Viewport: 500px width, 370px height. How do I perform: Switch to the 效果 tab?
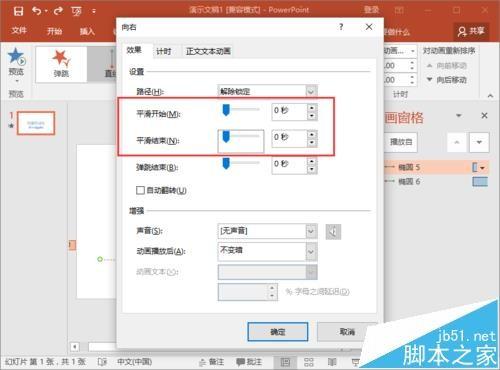pos(134,50)
